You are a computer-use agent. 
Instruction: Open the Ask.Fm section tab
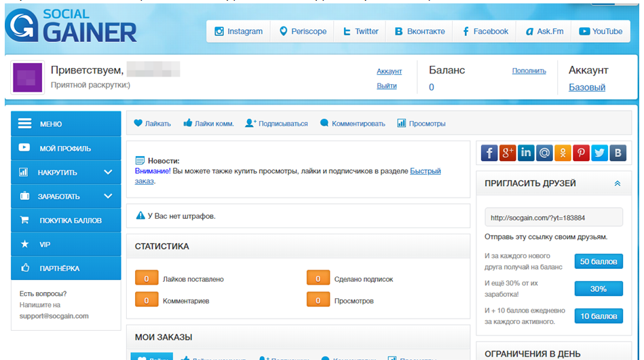click(544, 31)
